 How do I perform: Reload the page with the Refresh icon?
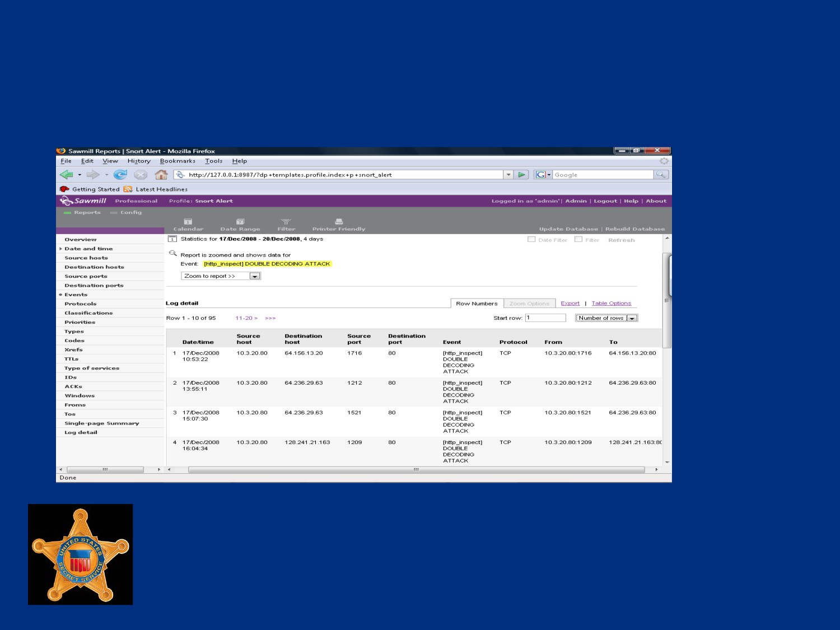[x=120, y=175]
